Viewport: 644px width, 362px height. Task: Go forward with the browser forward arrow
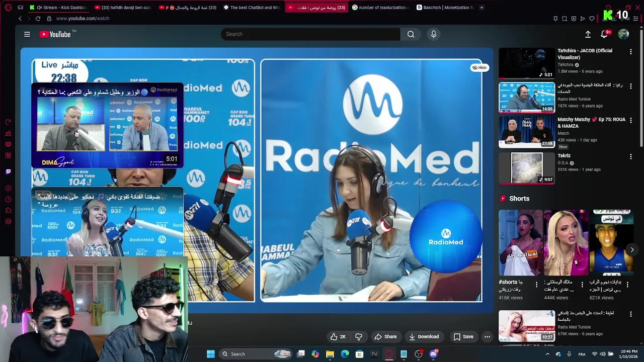point(28,19)
